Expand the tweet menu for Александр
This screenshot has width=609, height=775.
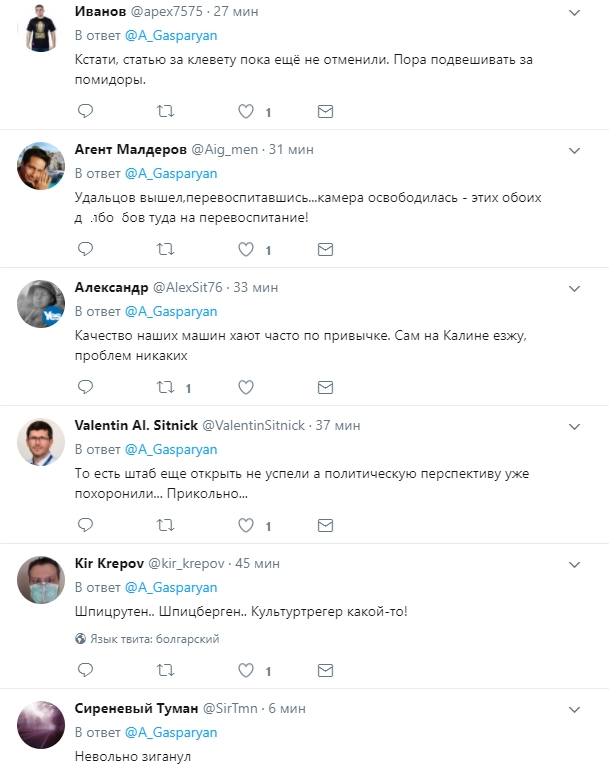pos(575,288)
